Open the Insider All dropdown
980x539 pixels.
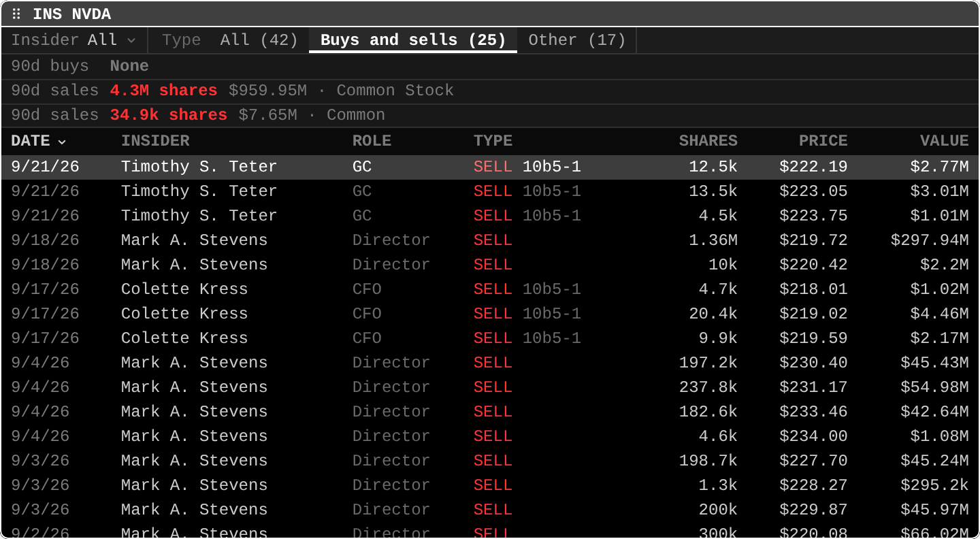pos(73,40)
